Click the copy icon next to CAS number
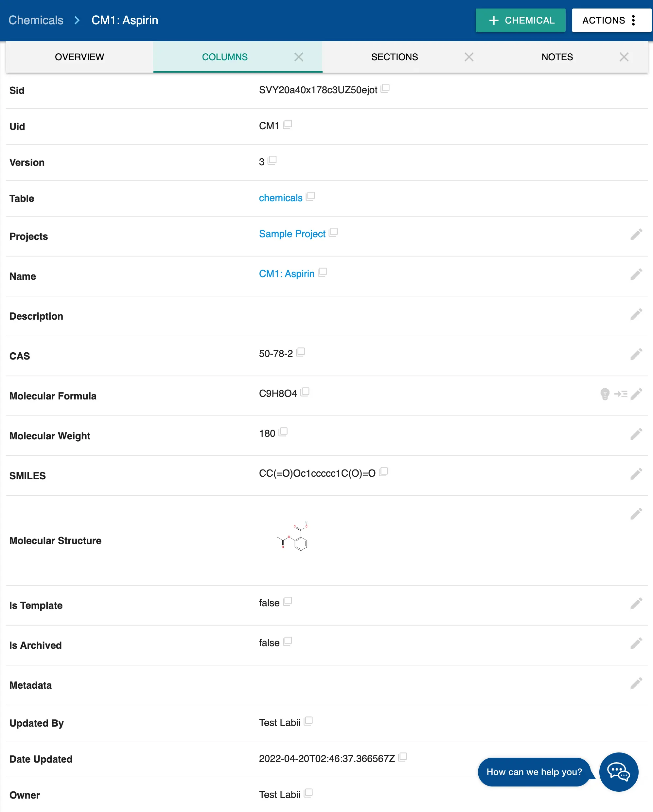This screenshot has height=812, width=653. click(x=301, y=352)
